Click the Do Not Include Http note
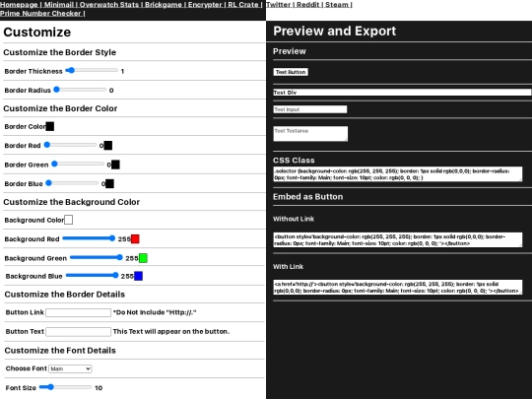 [155, 312]
